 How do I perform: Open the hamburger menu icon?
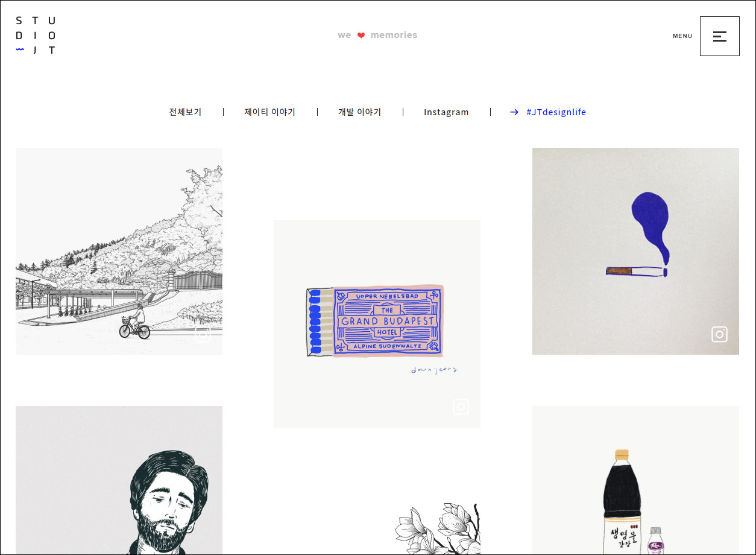point(719,36)
